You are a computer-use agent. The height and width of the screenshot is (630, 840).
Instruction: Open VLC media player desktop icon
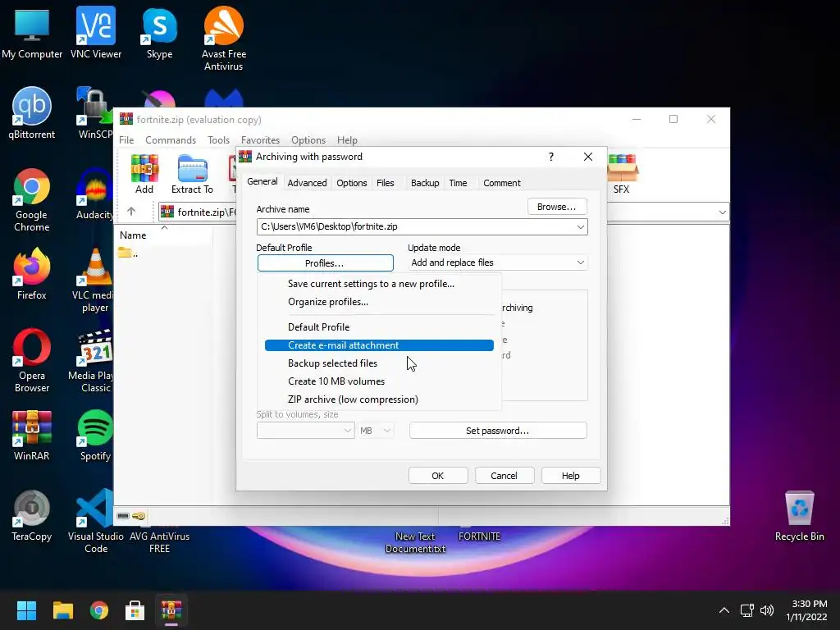[x=95, y=281]
